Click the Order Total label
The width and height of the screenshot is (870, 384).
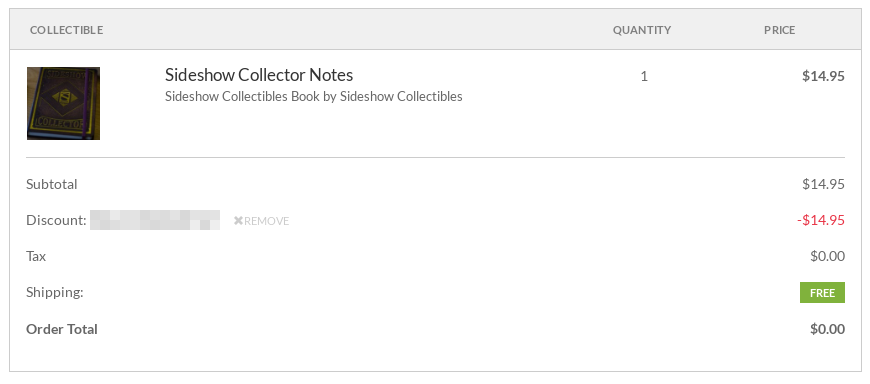tap(62, 329)
